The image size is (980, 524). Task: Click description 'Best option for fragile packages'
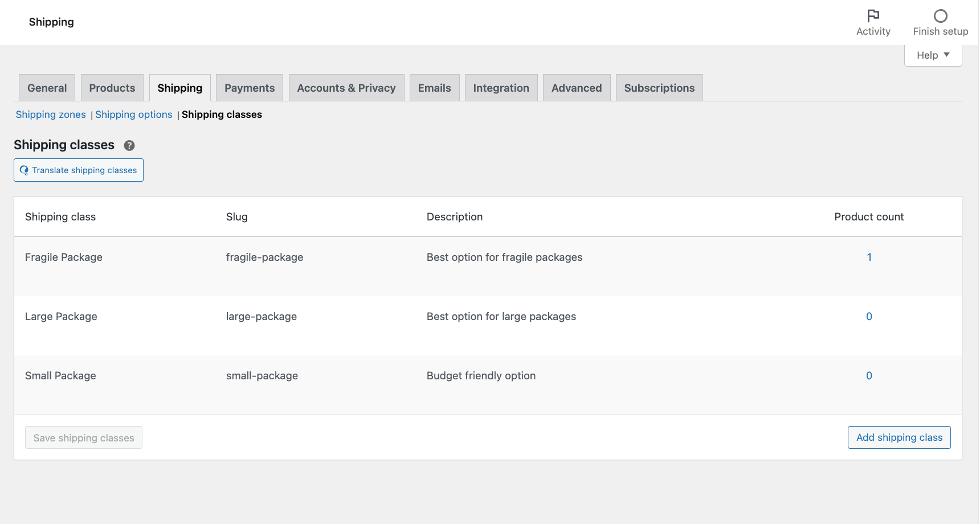(505, 257)
